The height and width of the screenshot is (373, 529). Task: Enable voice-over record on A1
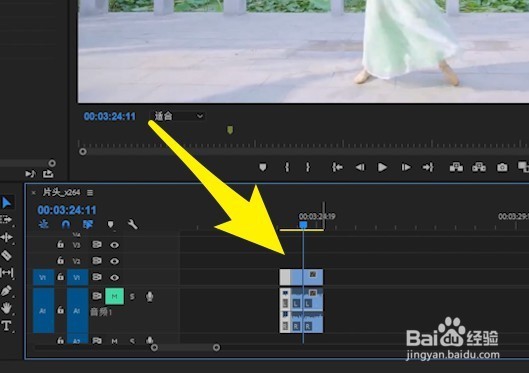point(149,296)
